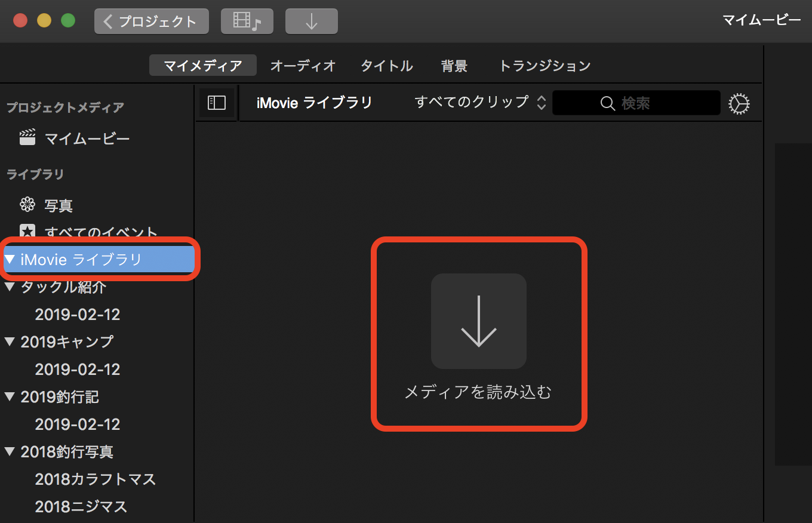
Task: Collapse the 2019キャンプ disclosure triangle
Action: point(10,342)
